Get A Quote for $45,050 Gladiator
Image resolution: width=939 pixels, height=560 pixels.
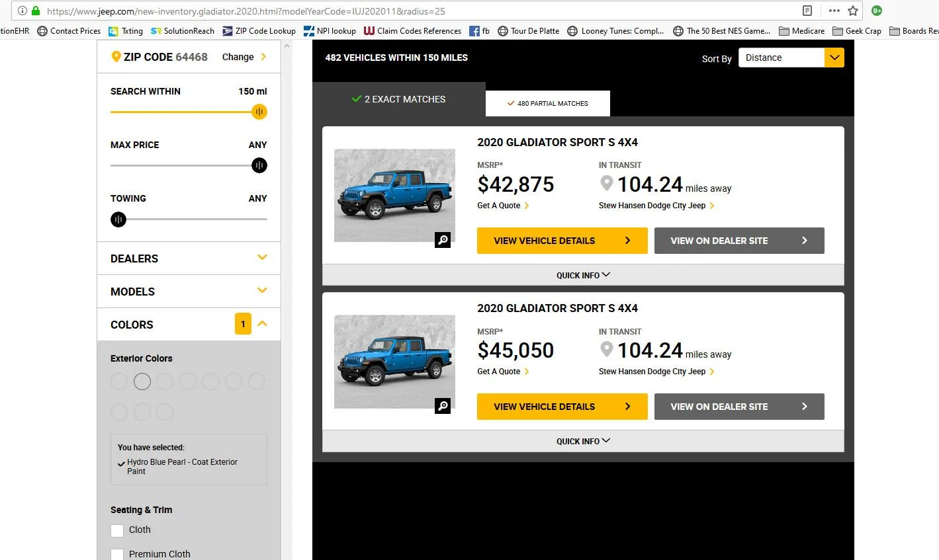tap(503, 372)
